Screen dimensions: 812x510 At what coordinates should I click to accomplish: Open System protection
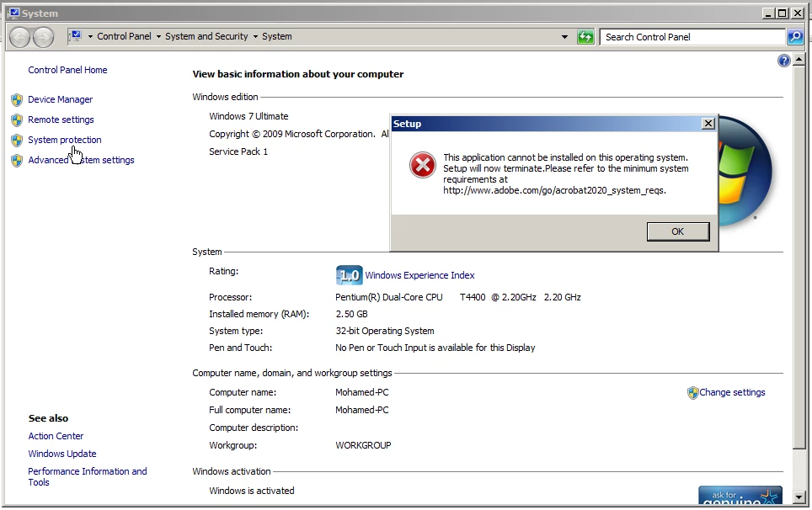[65, 140]
